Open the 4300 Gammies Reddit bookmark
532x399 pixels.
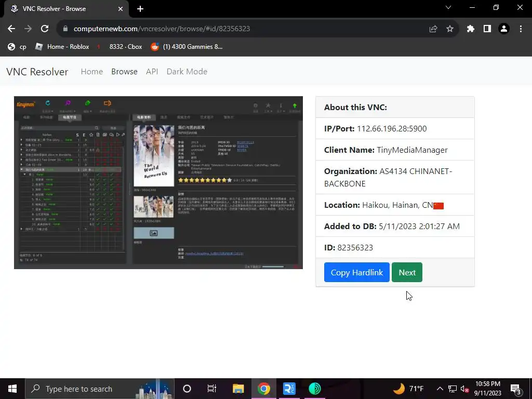187,47
